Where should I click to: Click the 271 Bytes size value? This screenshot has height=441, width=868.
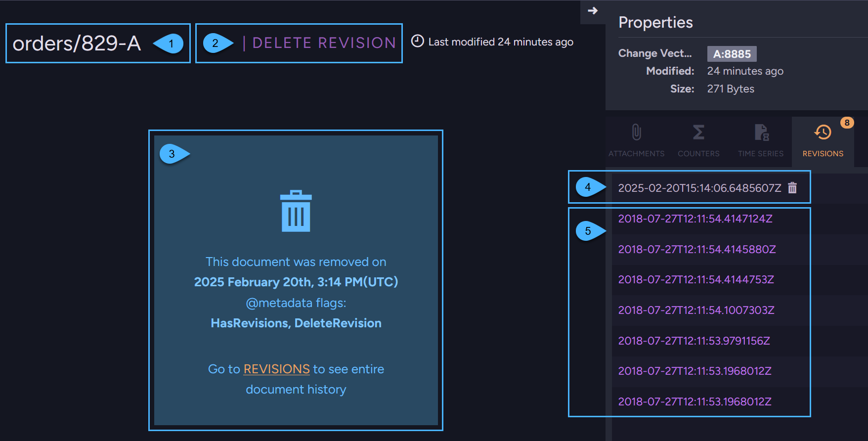click(731, 89)
